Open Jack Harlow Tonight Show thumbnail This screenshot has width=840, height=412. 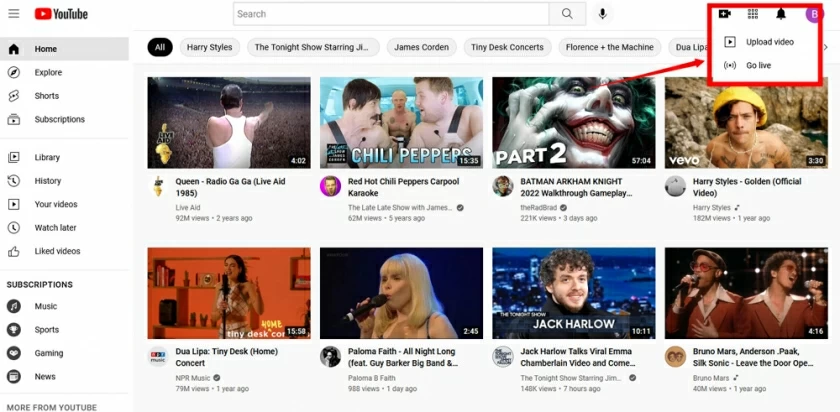pyautogui.click(x=573, y=294)
